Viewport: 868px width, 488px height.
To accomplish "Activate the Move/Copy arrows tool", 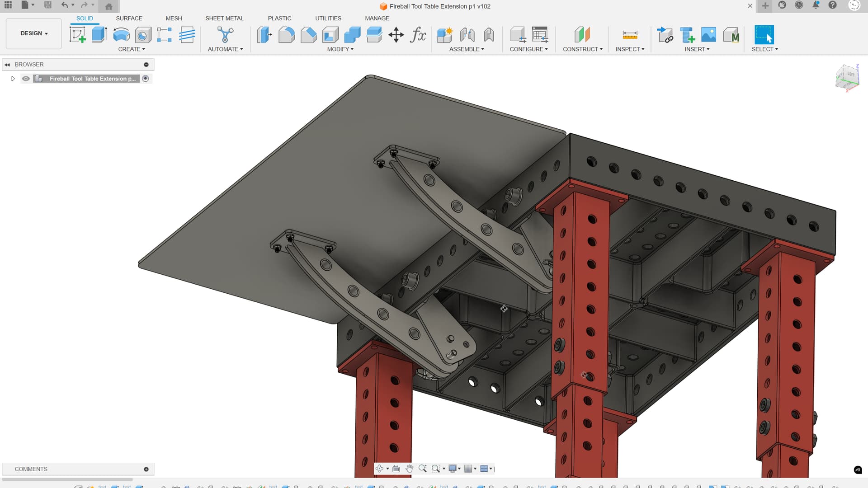I will coord(396,35).
